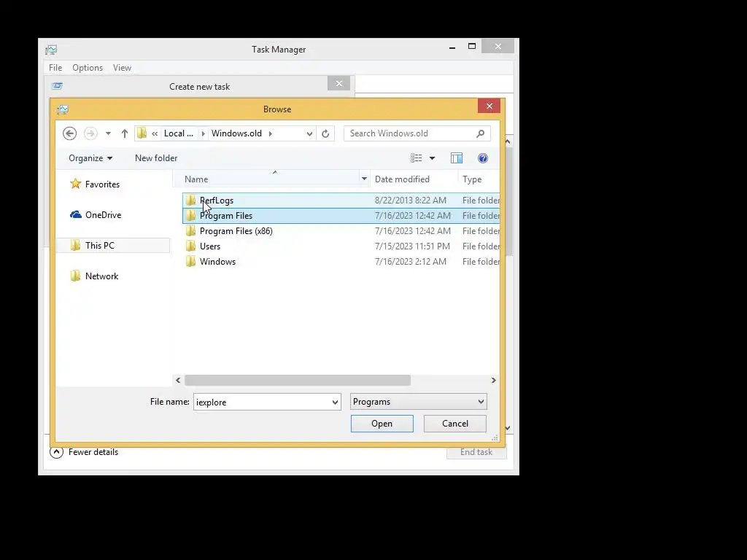Toggle the preview pane icon

point(457,158)
